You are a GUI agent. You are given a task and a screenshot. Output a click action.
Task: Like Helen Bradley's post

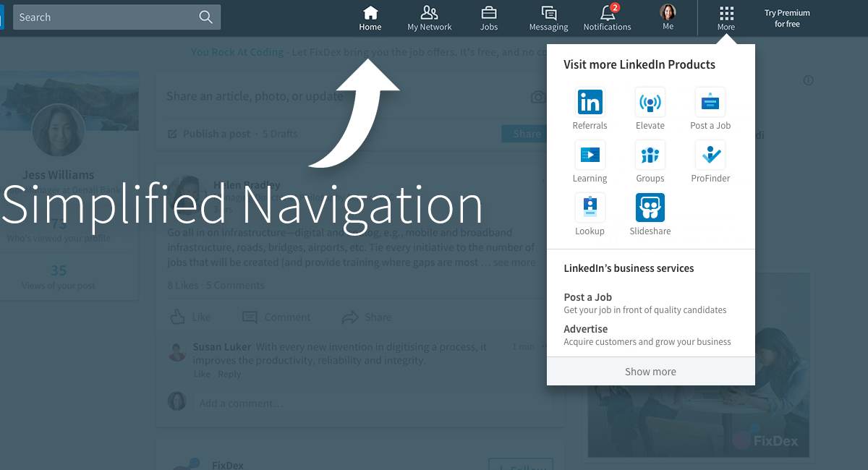click(x=190, y=317)
